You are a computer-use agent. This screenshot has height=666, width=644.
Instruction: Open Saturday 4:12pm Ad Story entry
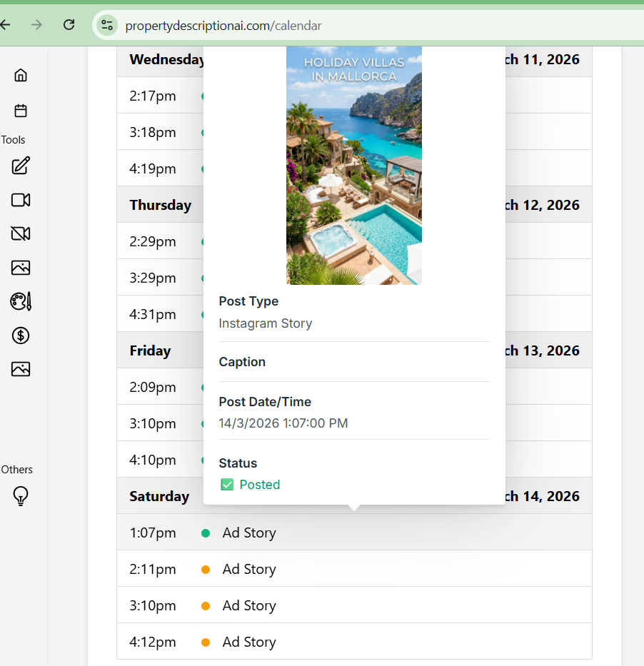354,642
